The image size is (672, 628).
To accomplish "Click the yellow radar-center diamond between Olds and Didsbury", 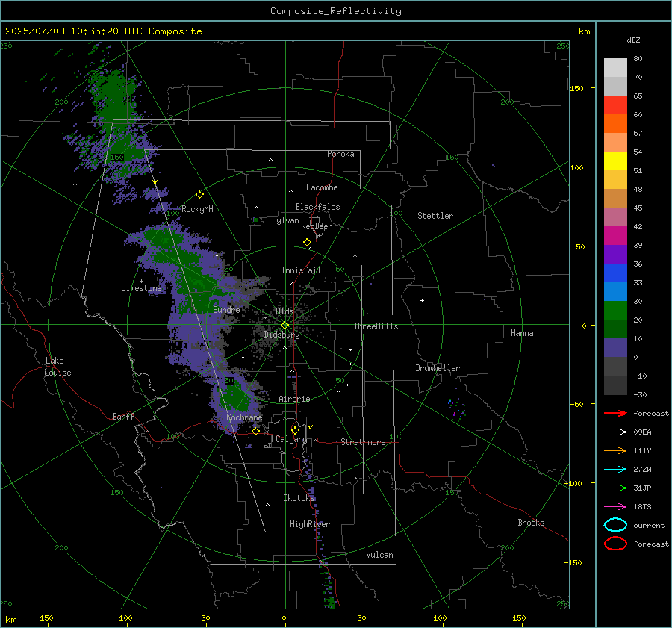I will [x=284, y=326].
